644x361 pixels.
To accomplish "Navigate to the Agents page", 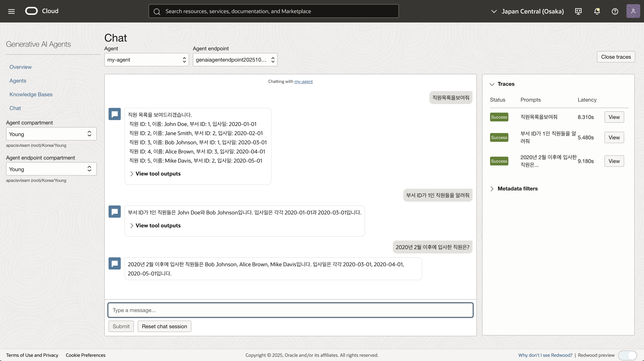I will [18, 80].
